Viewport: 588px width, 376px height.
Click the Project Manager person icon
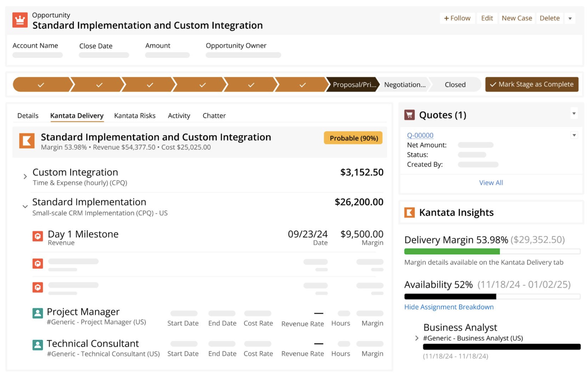click(x=38, y=313)
